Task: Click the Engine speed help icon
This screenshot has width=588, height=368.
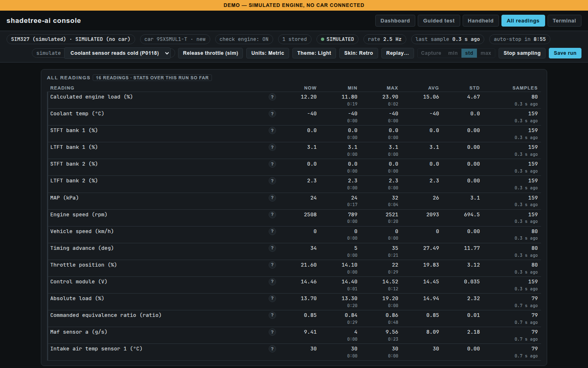Action: [272, 215]
